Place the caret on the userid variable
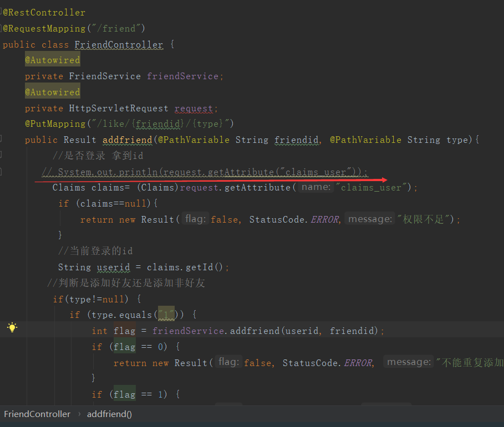 pos(113,267)
